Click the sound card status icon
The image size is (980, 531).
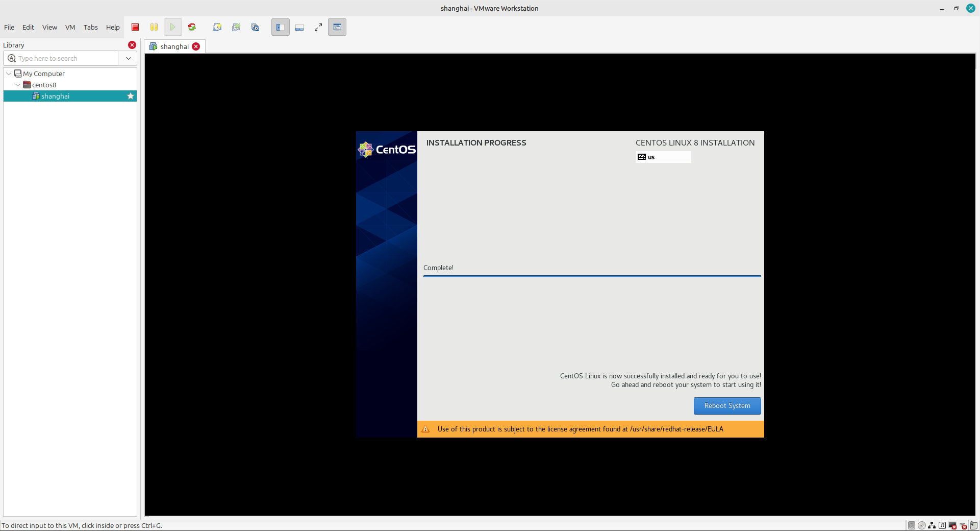[942, 525]
